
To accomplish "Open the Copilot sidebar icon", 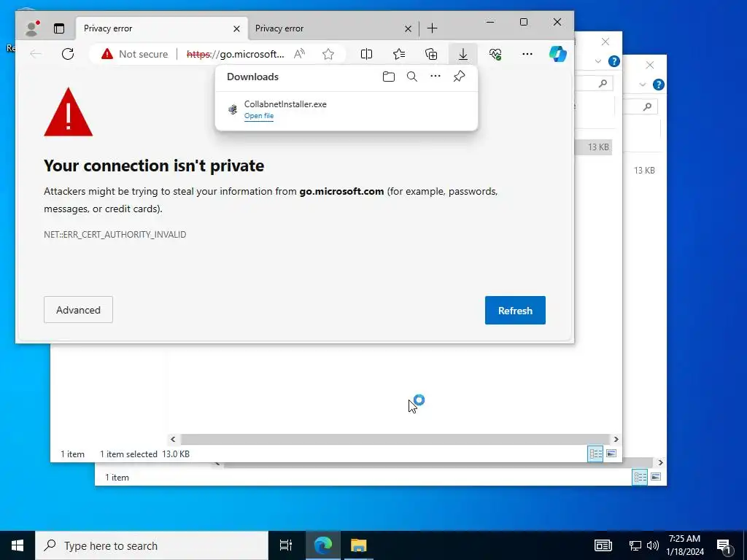I will (x=558, y=54).
